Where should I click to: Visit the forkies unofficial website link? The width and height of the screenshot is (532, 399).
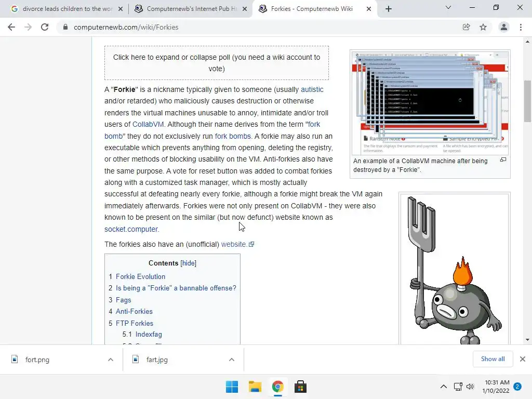pos(237,244)
